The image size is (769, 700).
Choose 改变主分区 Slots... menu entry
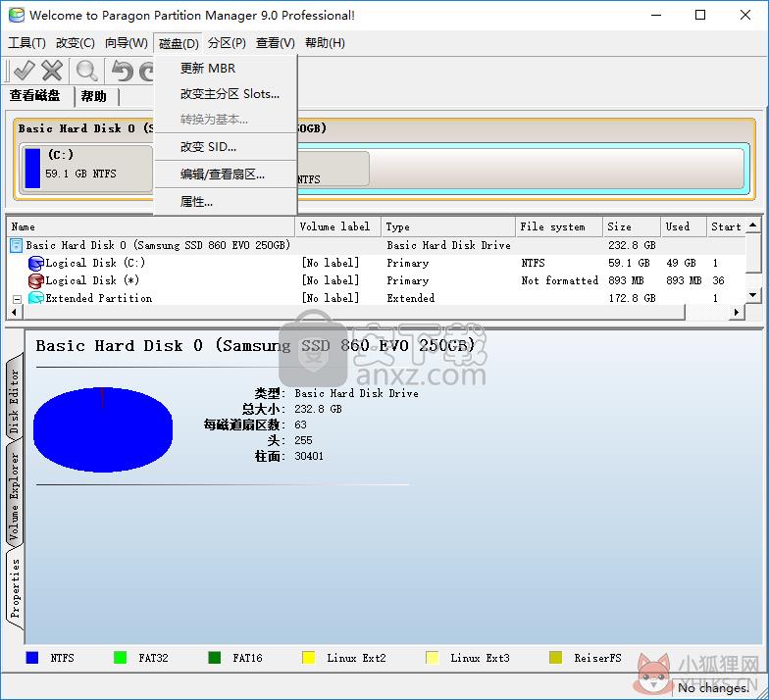coord(226,94)
